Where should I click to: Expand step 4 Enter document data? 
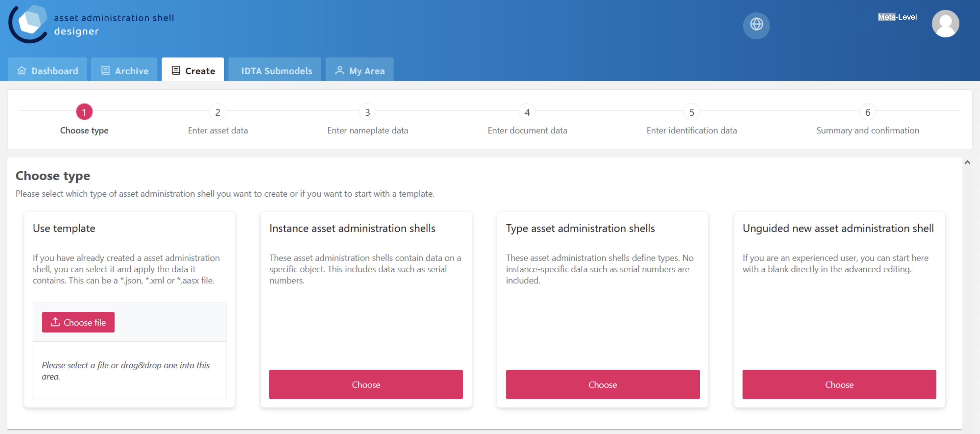coord(527,112)
